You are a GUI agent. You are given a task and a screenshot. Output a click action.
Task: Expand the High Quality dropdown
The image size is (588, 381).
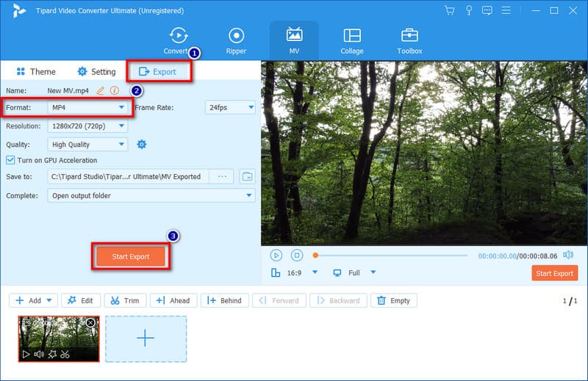[87, 144]
